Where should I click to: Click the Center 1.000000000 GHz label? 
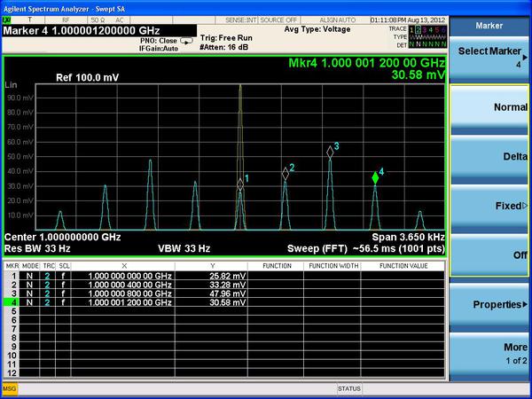click(x=62, y=238)
